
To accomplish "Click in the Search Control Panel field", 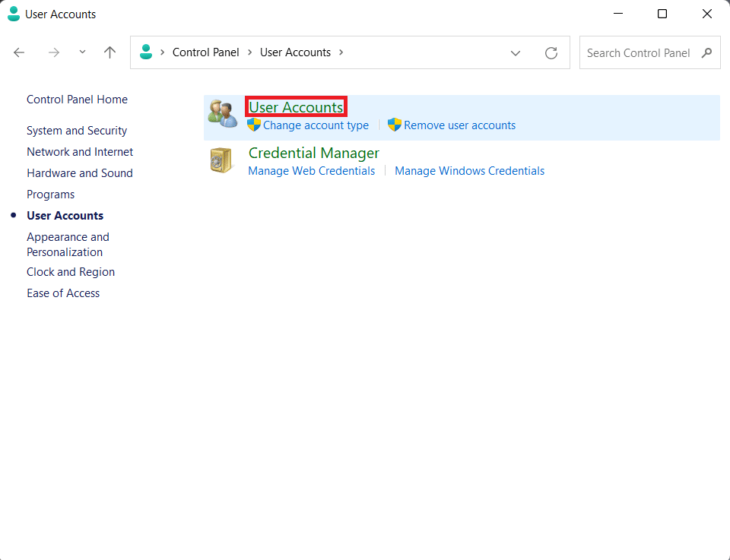I will [x=639, y=53].
